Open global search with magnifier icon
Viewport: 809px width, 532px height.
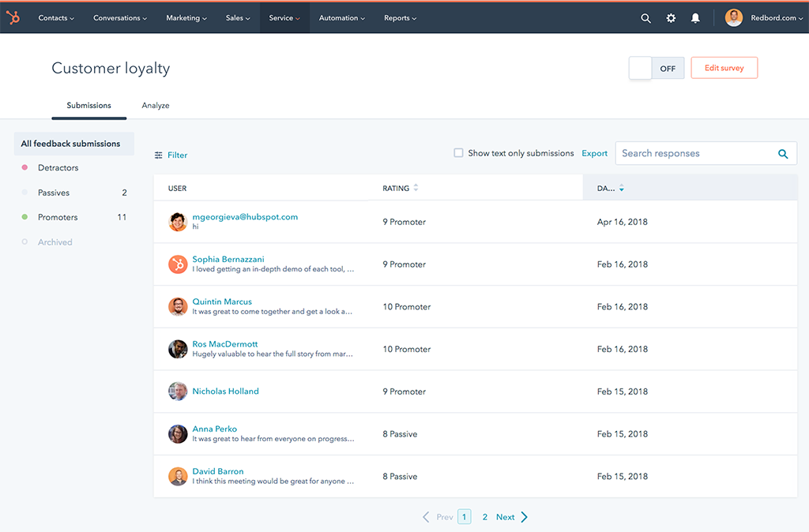coord(645,17)
